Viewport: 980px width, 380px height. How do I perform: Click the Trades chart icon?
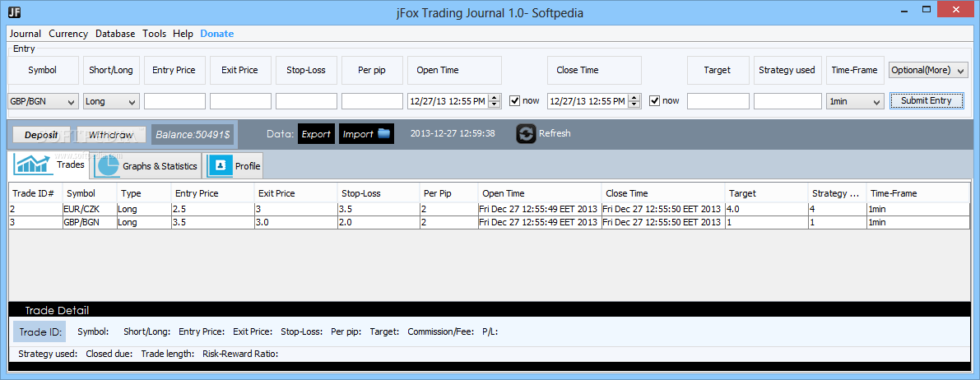[33, 165]
